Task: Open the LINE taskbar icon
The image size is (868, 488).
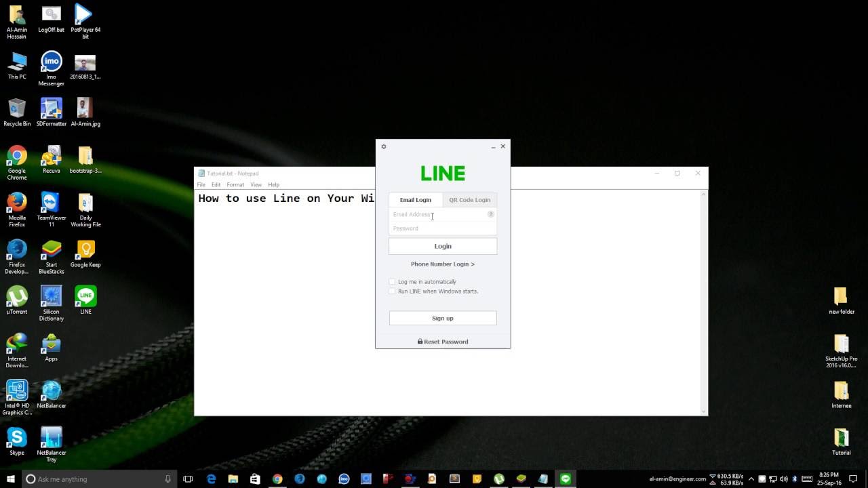Action: tap(565, 479)
